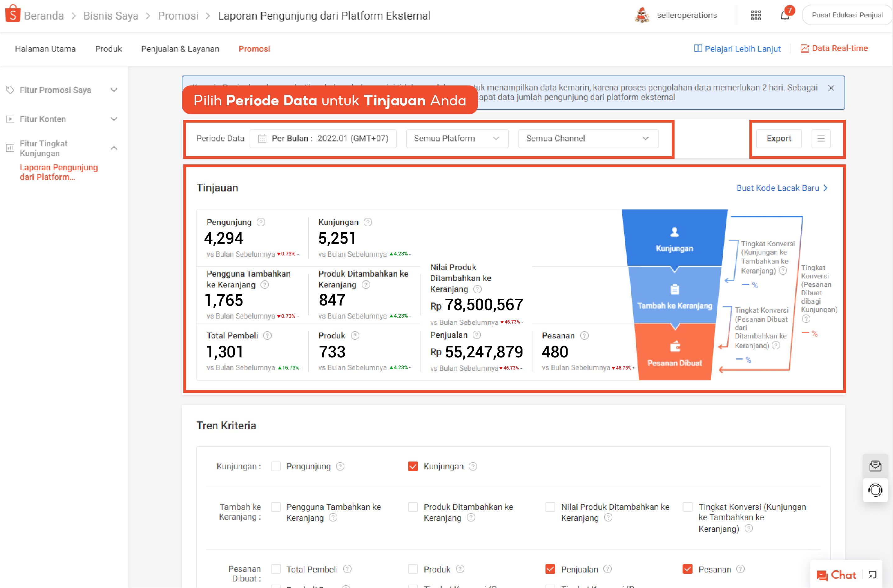The width and height of the screenshot is (893, 588).
Task: Uncheck the Penjualan checkbox
Action: [x=550, y=569]
